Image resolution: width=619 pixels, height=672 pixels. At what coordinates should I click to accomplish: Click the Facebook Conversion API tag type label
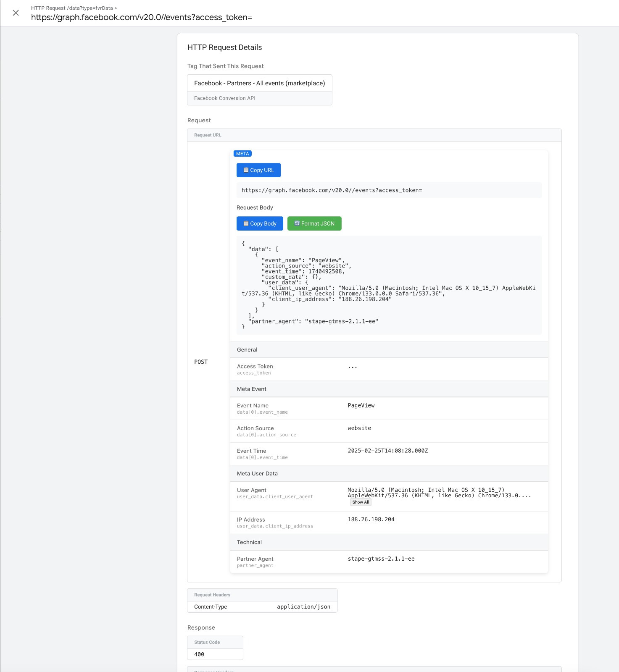click(225, 98)
